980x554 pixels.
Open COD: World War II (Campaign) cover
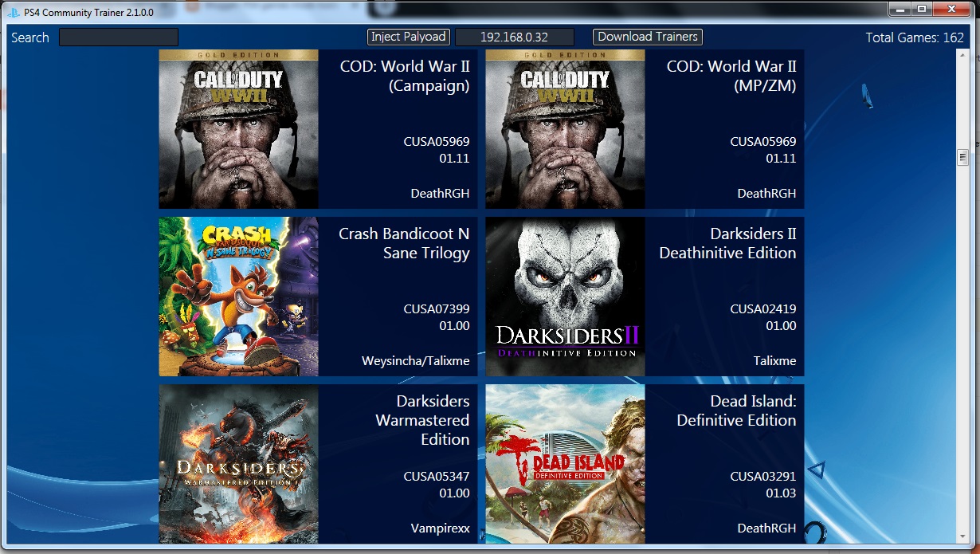pos(238,129)
